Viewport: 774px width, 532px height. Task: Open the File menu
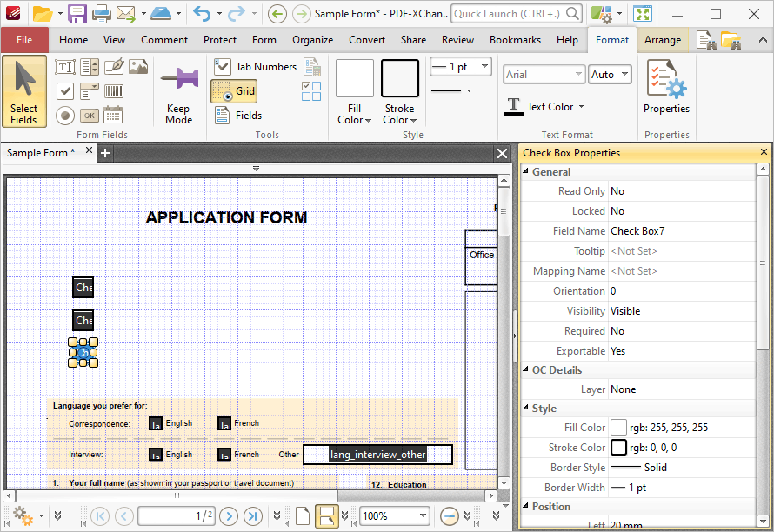[x=24, y=40]
